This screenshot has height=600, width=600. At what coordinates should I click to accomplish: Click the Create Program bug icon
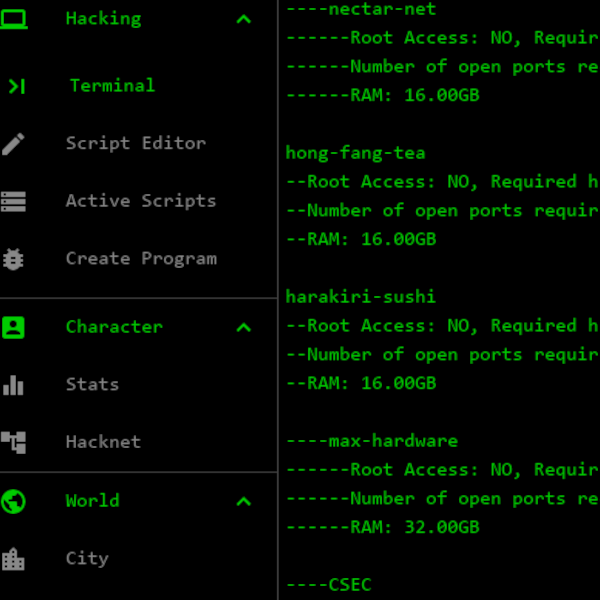point(13,259)
